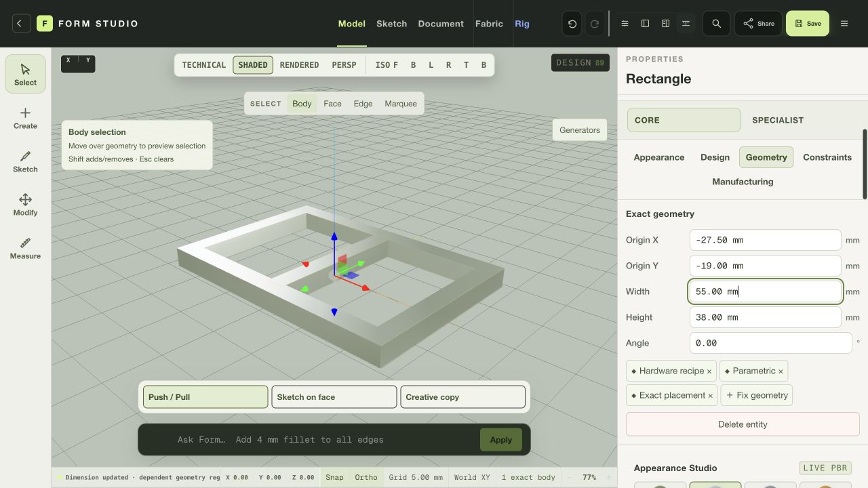The image size is (868, 488).
Task: Toggle Snap in status bar
Action: click(334, 477)
